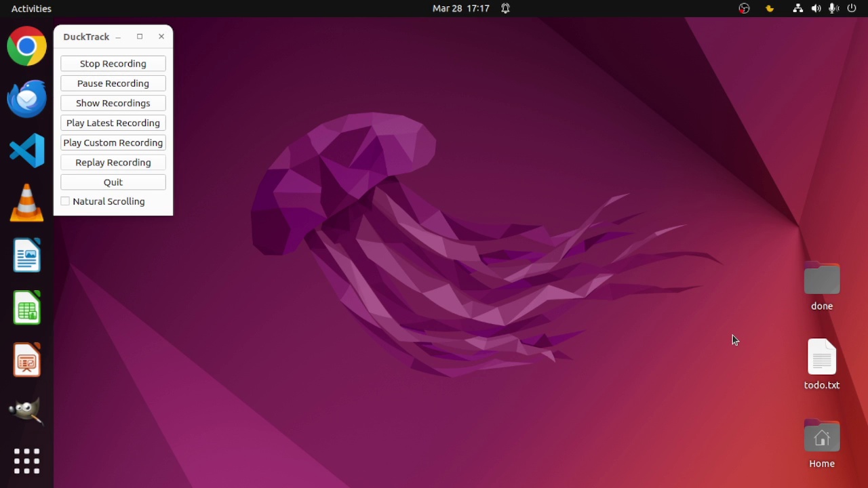Click Replay Recording in DuckTrack
868x488 pixels.
pos(113,162)
